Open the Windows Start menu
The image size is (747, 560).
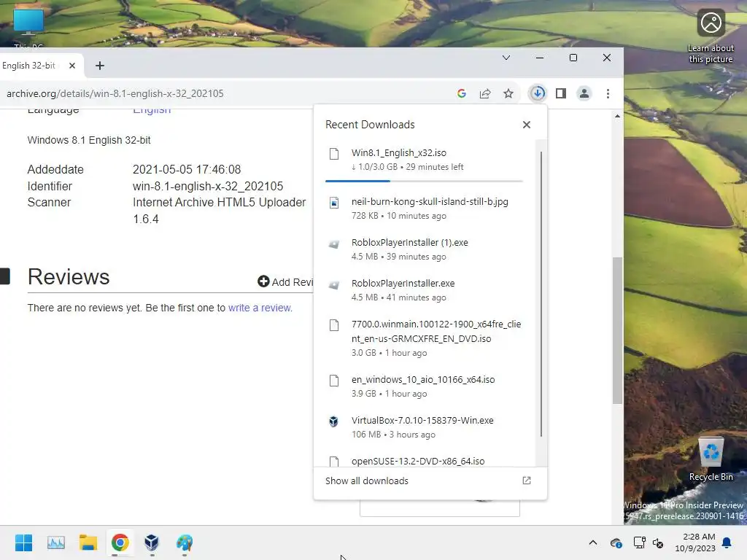(x=23, y=542)
